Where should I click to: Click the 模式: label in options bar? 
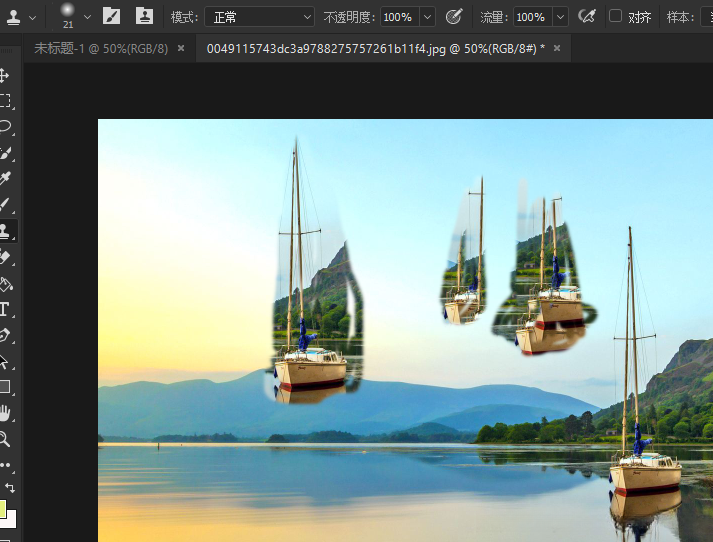point(184,17)
